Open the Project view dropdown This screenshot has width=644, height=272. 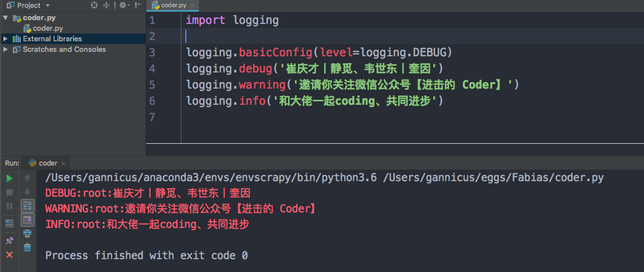47,5
